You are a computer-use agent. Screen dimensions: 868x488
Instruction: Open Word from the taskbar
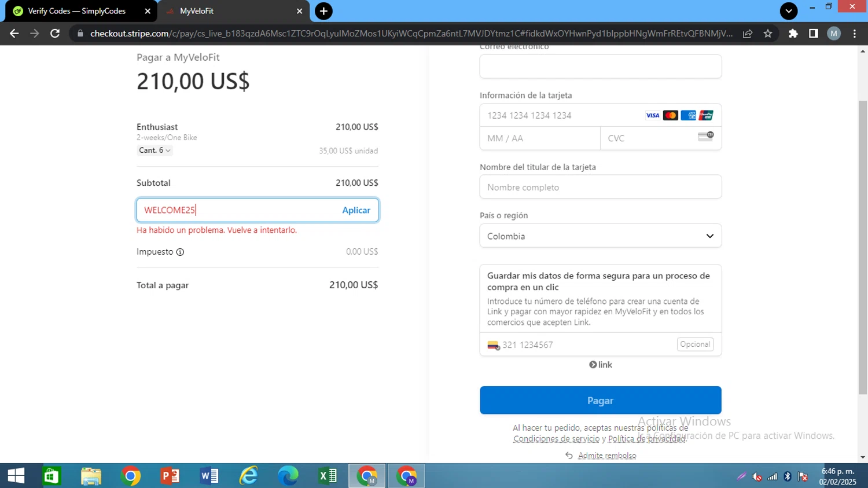pyautogui.click(x=209, y=476)
